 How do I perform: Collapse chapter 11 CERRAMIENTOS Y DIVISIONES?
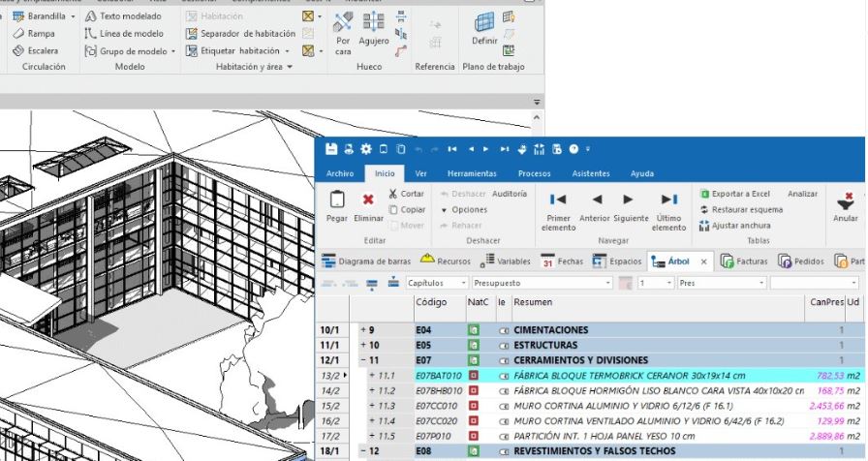point(363,360)
